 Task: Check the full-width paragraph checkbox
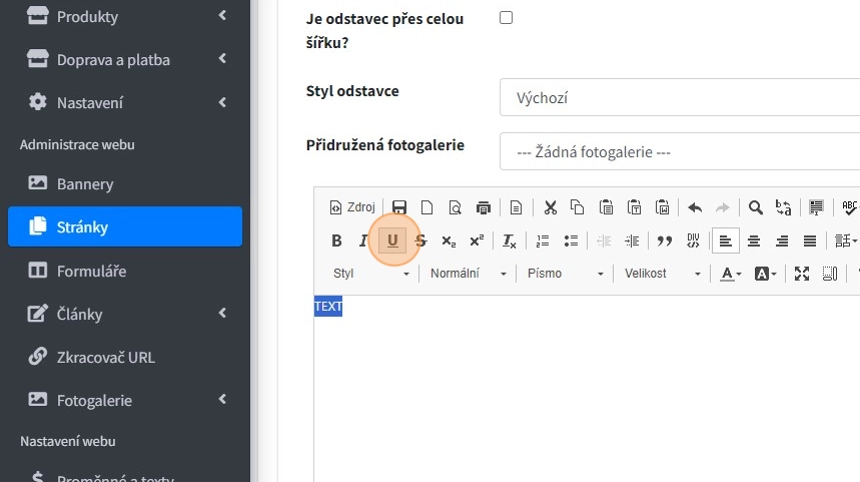tap(506, 18)
